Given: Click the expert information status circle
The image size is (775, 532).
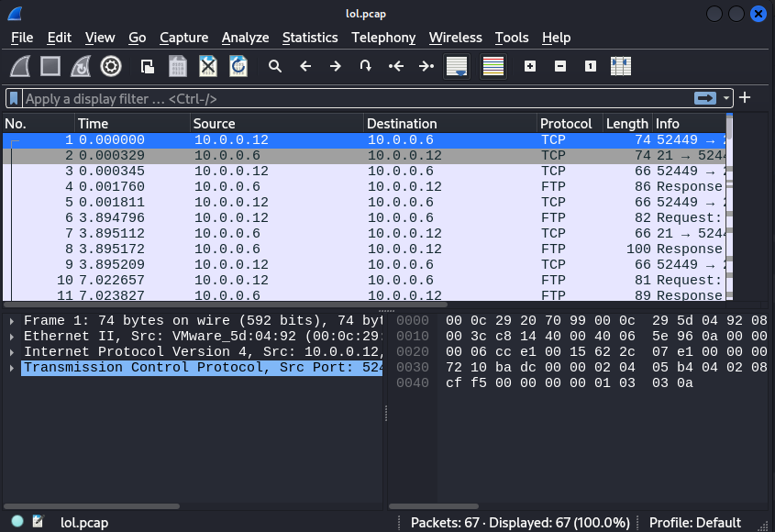Looking at the screenshot, I should point(17,522).
